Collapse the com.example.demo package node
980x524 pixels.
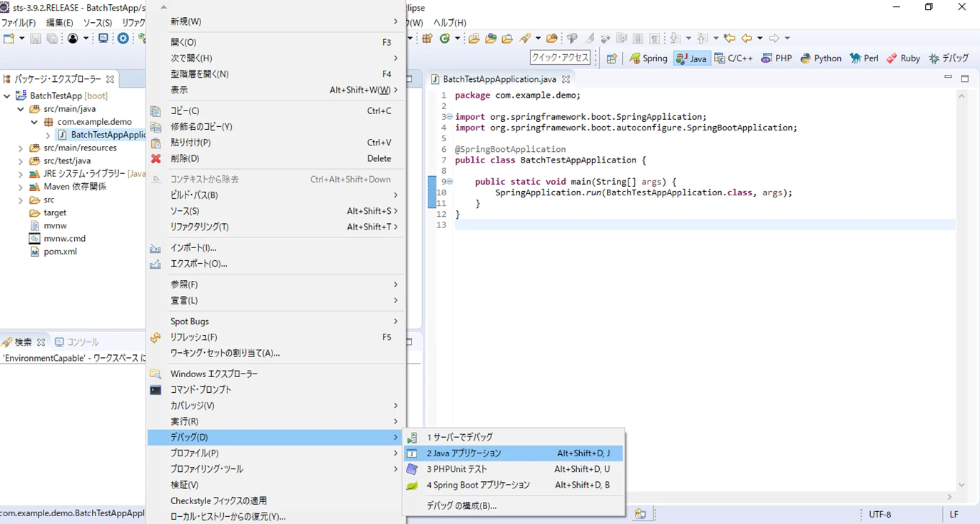tap(34, 122)
